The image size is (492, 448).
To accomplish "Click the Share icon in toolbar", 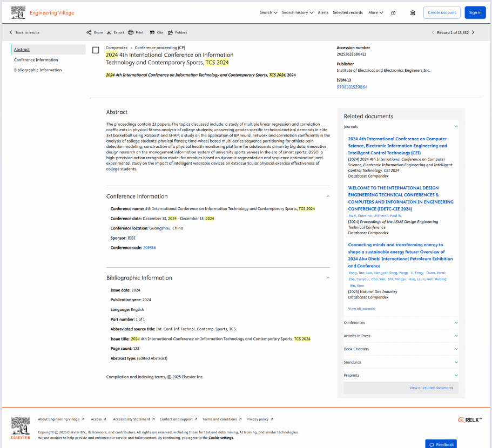I will pyautogui.click(x=89, y=32).
